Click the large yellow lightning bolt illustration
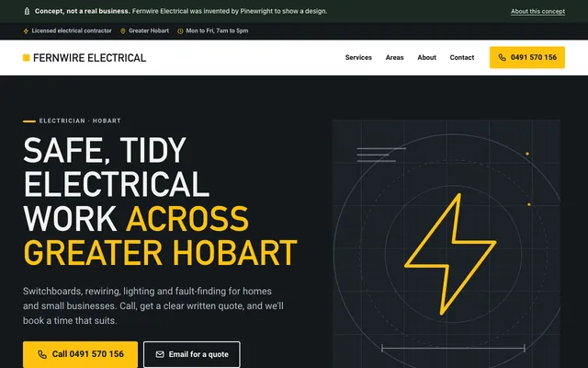 click(x=450, y=254)
